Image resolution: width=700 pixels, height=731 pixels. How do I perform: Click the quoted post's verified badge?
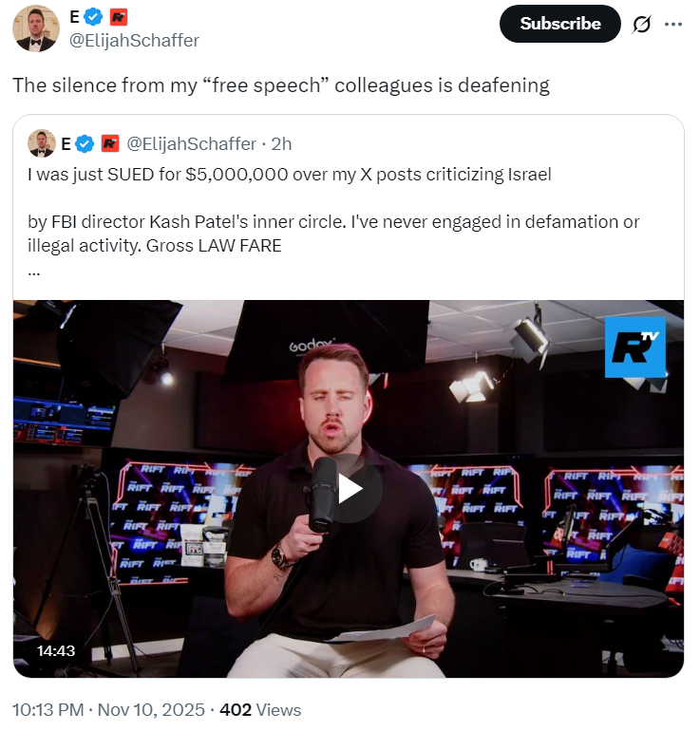85,144
